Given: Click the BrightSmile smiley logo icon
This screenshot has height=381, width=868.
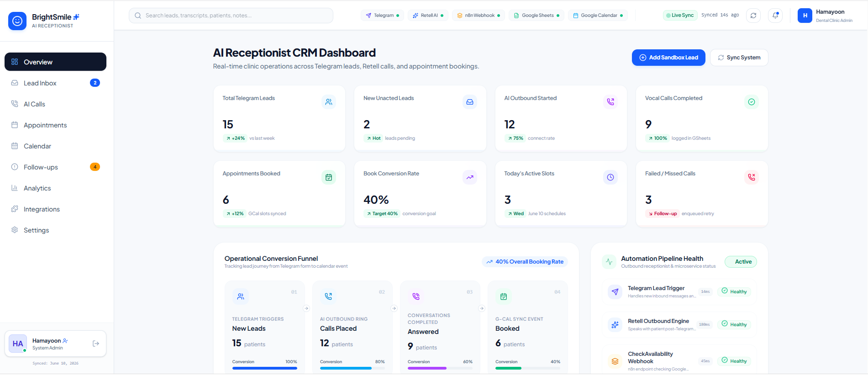Looking at the screenshot, I should click(x=17, y=21).
